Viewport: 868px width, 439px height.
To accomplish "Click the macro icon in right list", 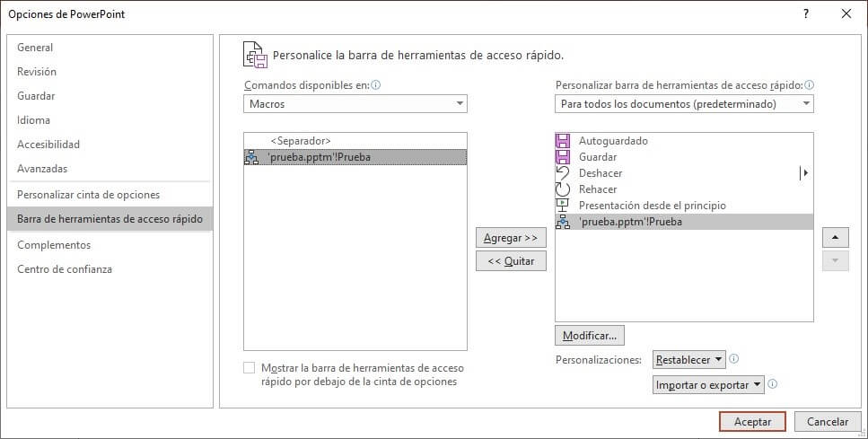I will [563, 222].
